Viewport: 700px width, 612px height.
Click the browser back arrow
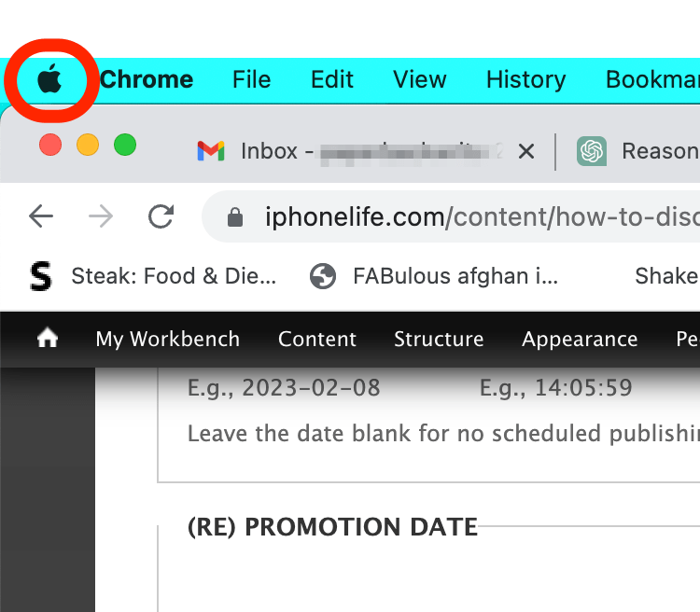41,217
